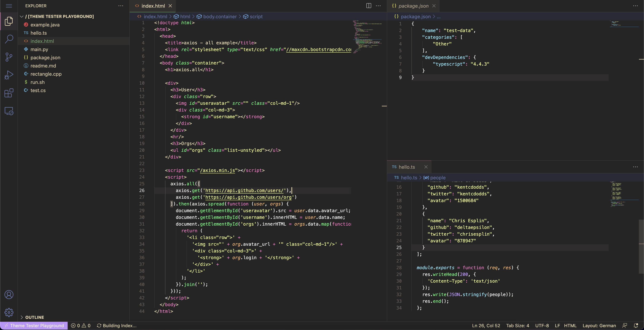Switch to the hello.ts editor tab
Viewport: 644px width, 330px height.
tap(406, 167)
